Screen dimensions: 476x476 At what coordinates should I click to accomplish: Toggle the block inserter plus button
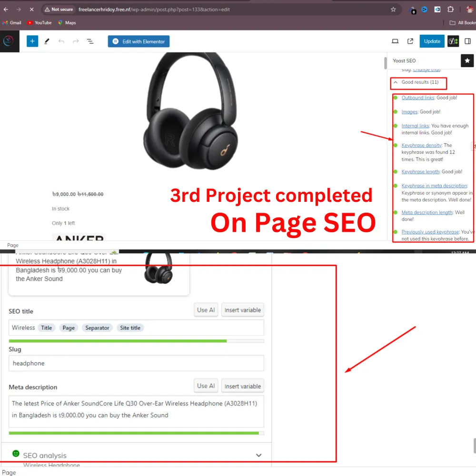[x=32, y=41]
